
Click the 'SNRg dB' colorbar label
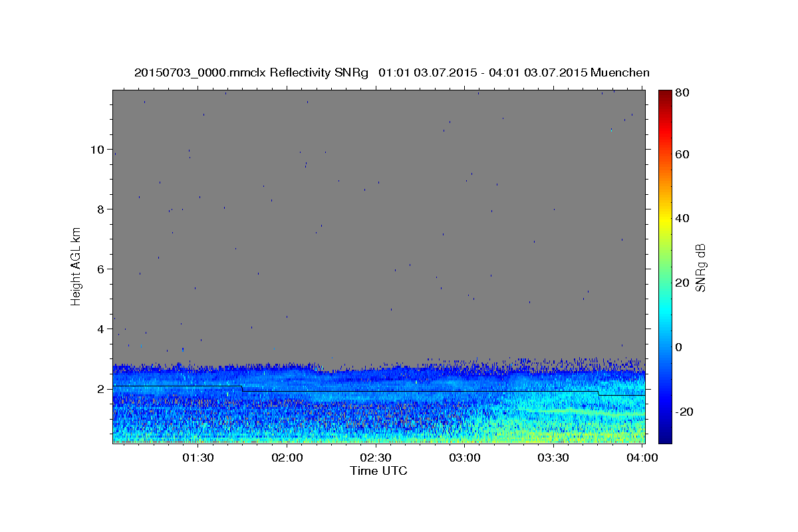tap(700, 267)
